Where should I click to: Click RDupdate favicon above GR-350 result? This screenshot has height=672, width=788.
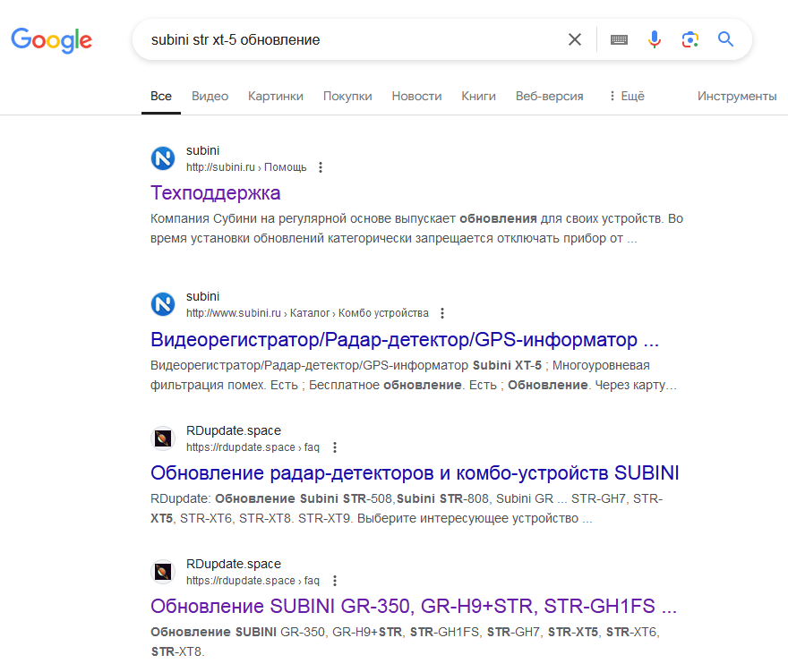163,572
